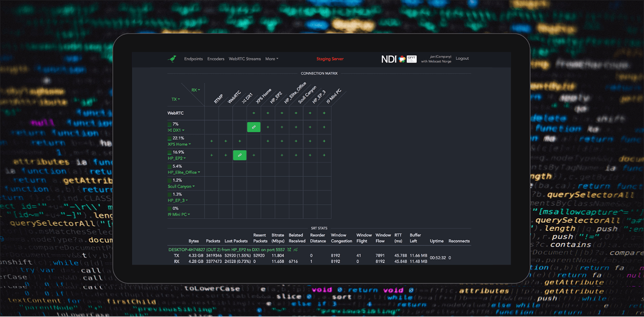This screenshot has height=317, width=644.
Task: Add connection from WebRTC to I9 Mini PC
Action: point(324,113)
